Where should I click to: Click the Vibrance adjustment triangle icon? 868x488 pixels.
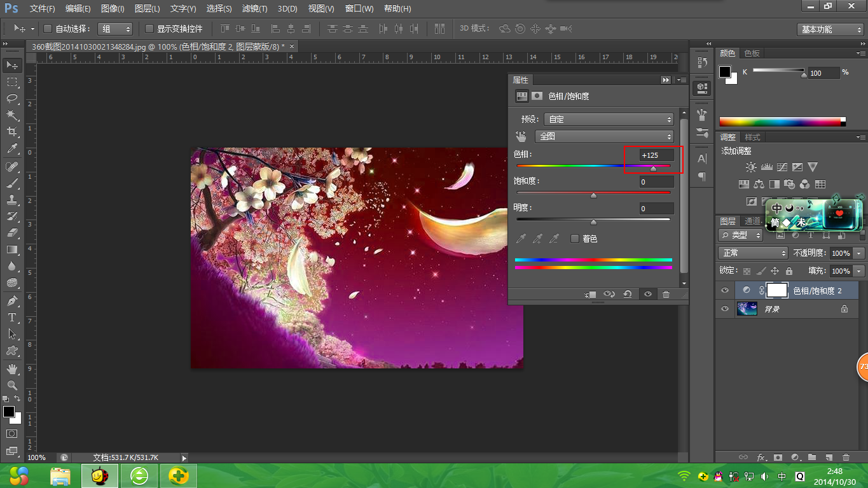pos(812,167)
